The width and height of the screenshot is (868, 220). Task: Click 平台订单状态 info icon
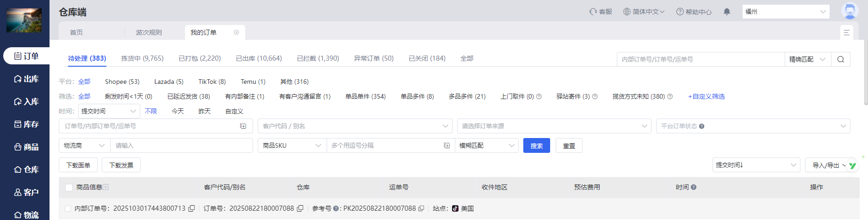coord(702,126)
